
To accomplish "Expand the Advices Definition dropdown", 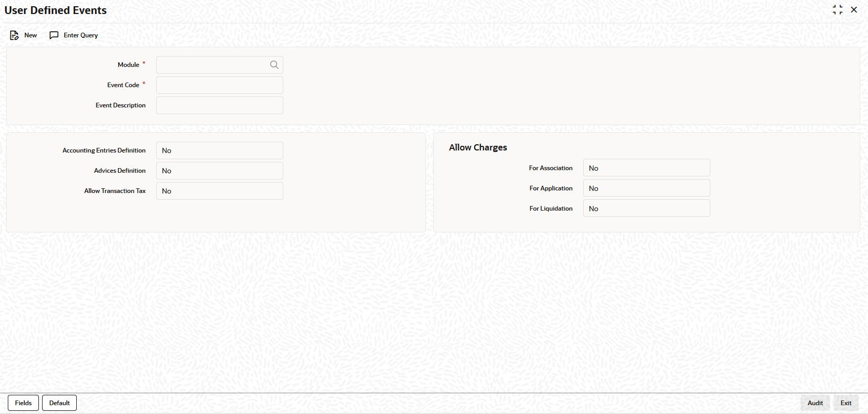I will [x=219, y=171].
